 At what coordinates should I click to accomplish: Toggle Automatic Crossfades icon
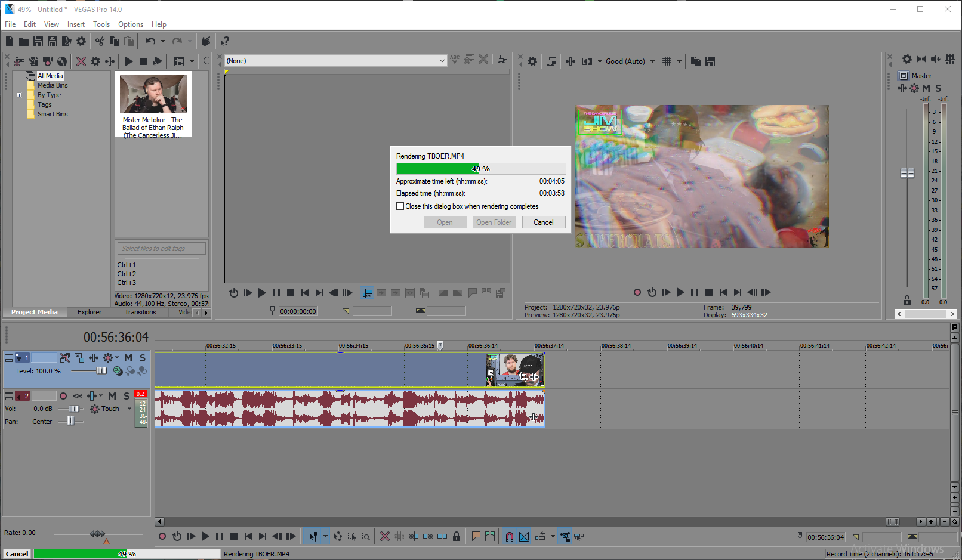(x=524, y=536)
